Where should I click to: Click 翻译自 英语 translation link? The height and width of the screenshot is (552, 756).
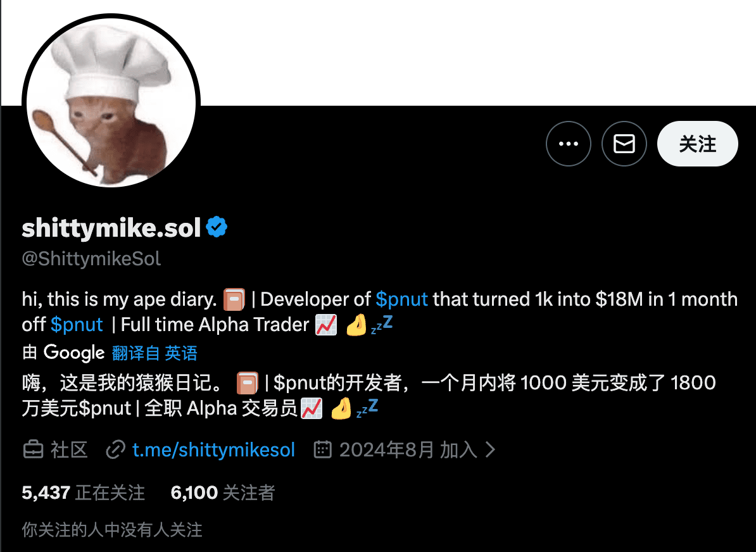coord(154,353)
